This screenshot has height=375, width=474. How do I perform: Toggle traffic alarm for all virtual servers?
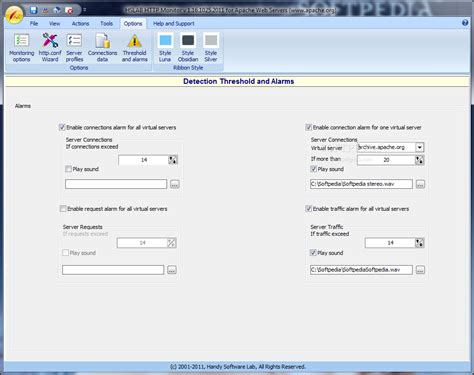(x=308, y=209)
